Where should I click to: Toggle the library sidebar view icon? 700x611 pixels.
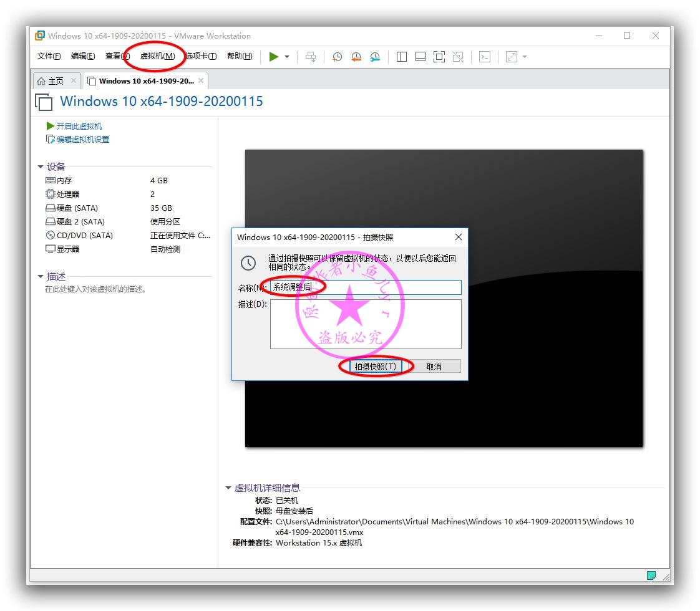[401, 57]
